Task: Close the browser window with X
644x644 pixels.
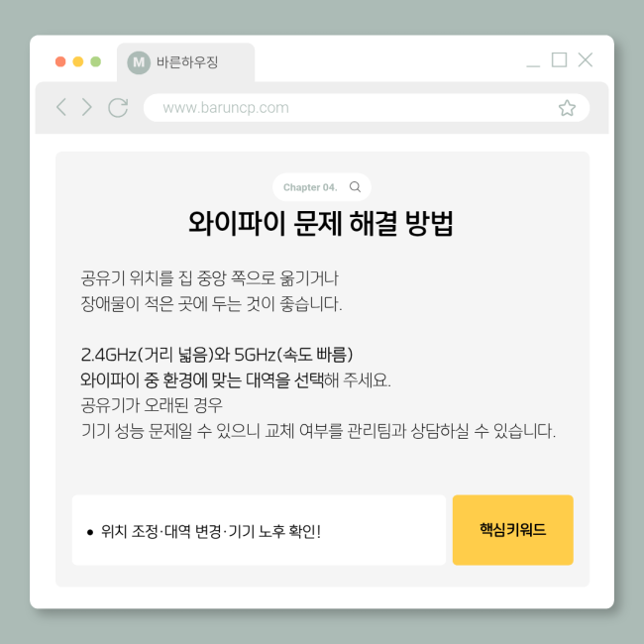Action: click(x=586, y=60)
